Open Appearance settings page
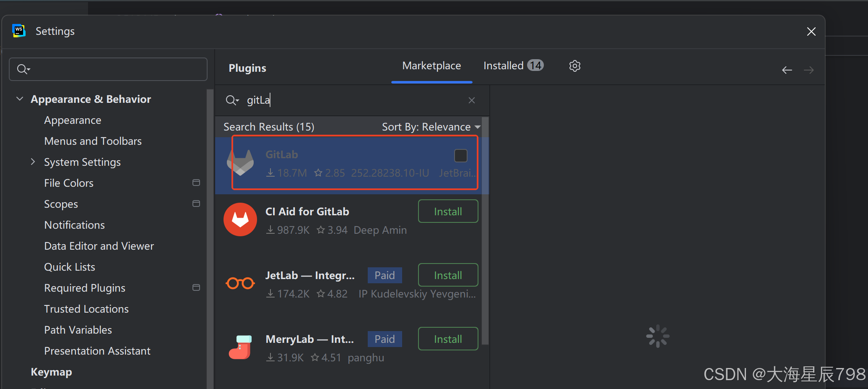Screen dimensions: 868x389 click(73, 120)
